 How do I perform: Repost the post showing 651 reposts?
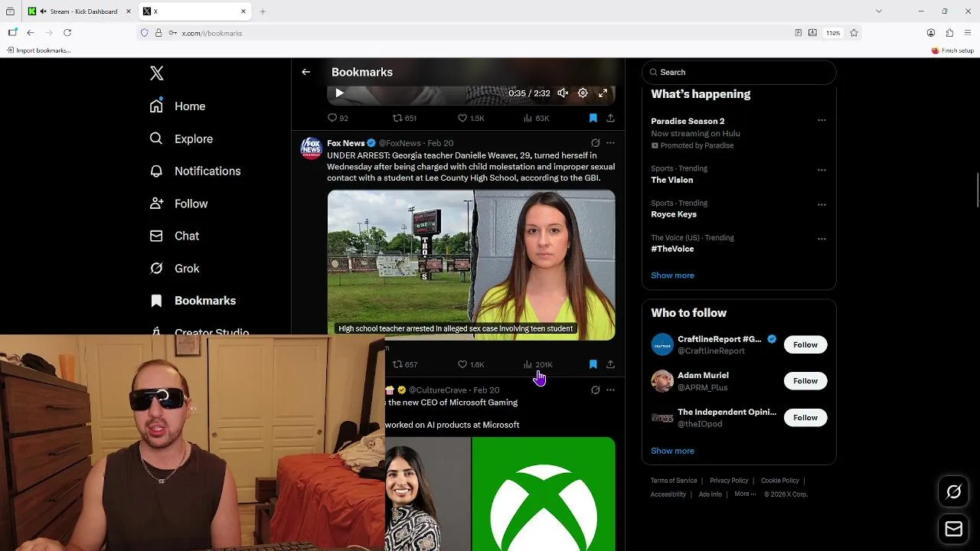[x=404, y=118]
